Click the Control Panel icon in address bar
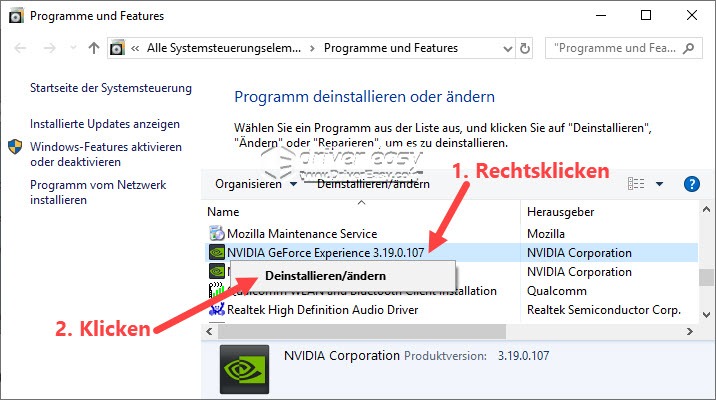 117,48
